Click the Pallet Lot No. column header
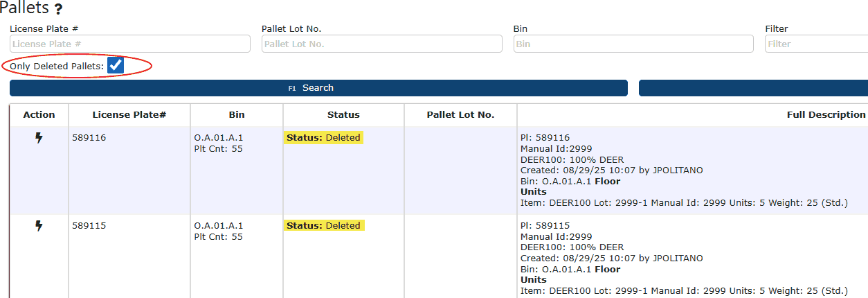The height and width of the screenshot is (298, 868). 460,115
